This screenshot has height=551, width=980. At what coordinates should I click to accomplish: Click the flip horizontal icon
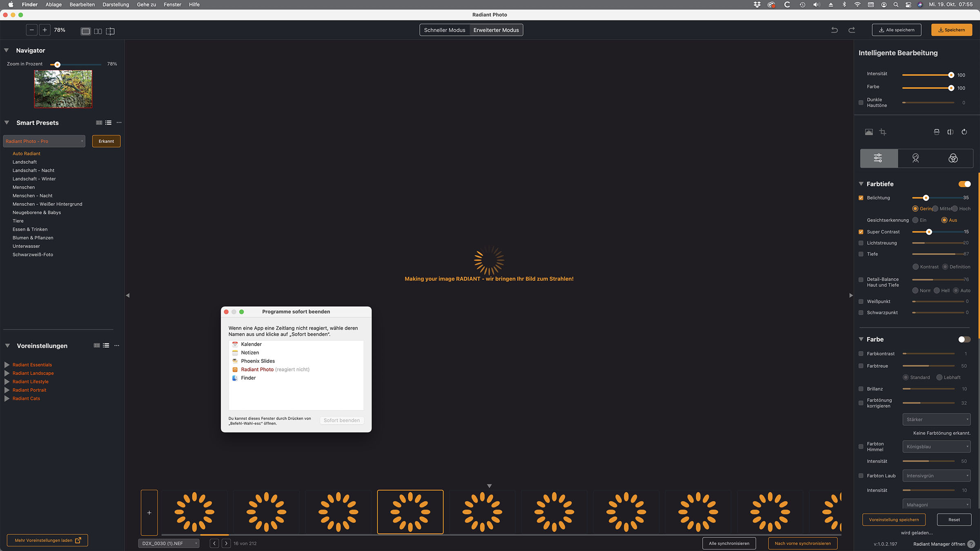pos(951,132)
